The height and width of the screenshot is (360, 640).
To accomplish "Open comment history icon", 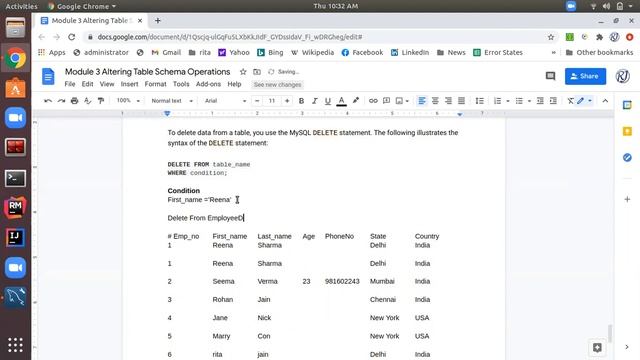I will tap(551, 76).
